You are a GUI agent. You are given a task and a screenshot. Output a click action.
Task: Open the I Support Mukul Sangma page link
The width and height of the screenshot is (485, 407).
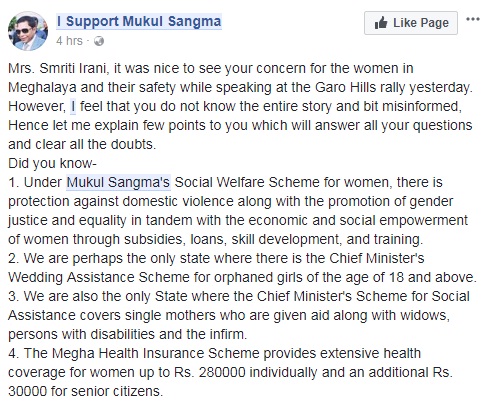pyautogui.click(x=139, y=21)
